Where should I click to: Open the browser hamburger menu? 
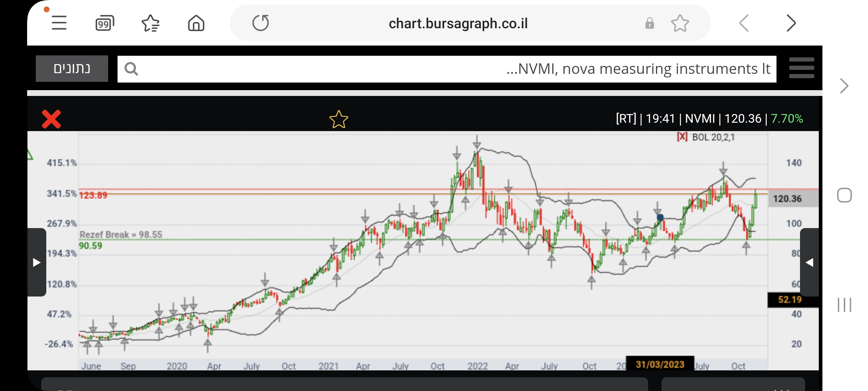(x=59, y=23)
